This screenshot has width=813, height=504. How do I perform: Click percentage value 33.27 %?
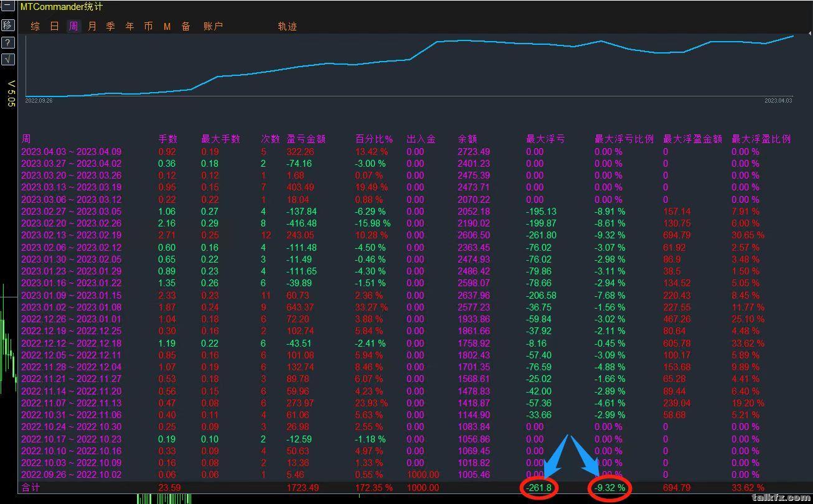372,307
